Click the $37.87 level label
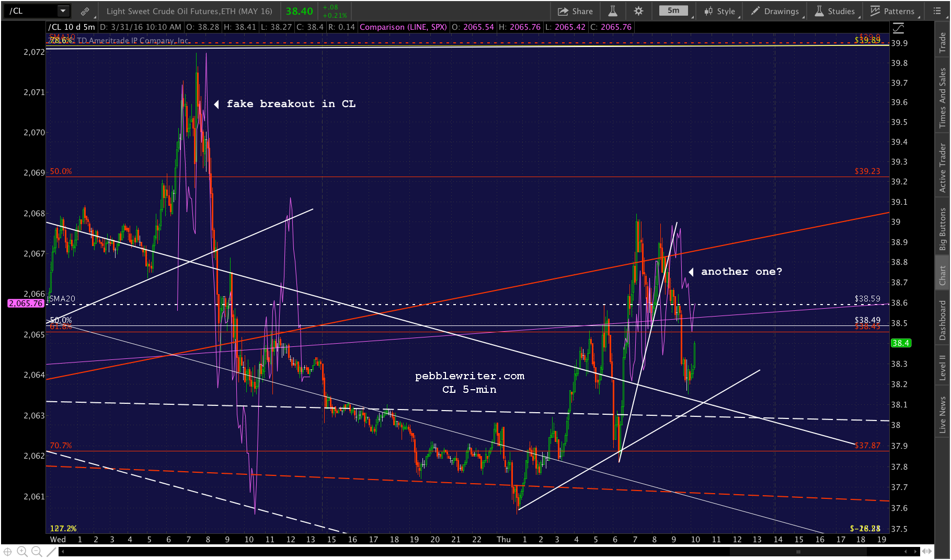Image resolution: width=951 pixels, height=560 pixels. [x=867, y=446]
